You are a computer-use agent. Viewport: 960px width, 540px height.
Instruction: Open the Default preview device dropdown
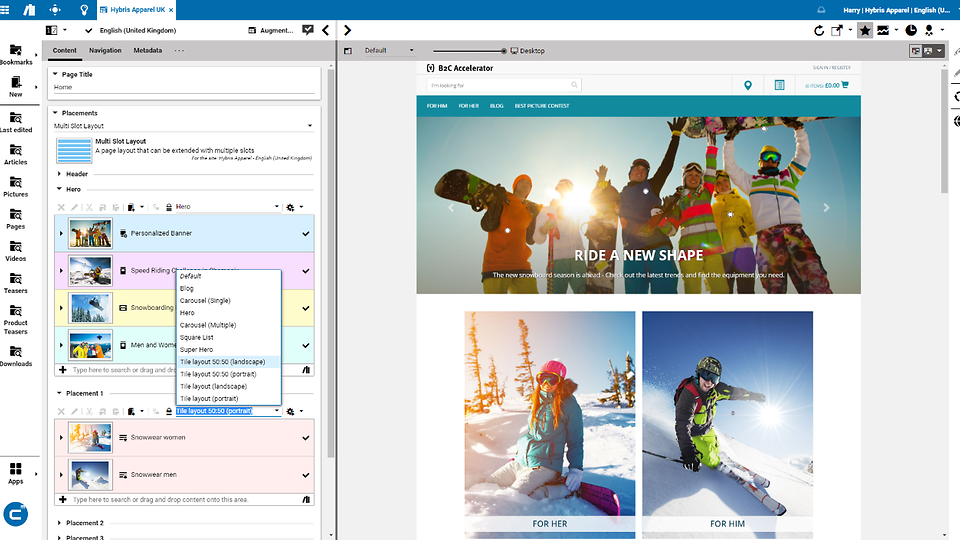(x=388, y=51)
